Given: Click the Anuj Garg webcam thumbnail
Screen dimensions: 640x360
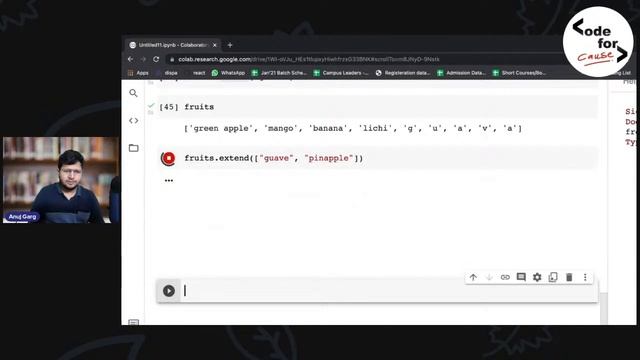Looking at the screenshot, I should pyautogui.click(x=61, y=180).
